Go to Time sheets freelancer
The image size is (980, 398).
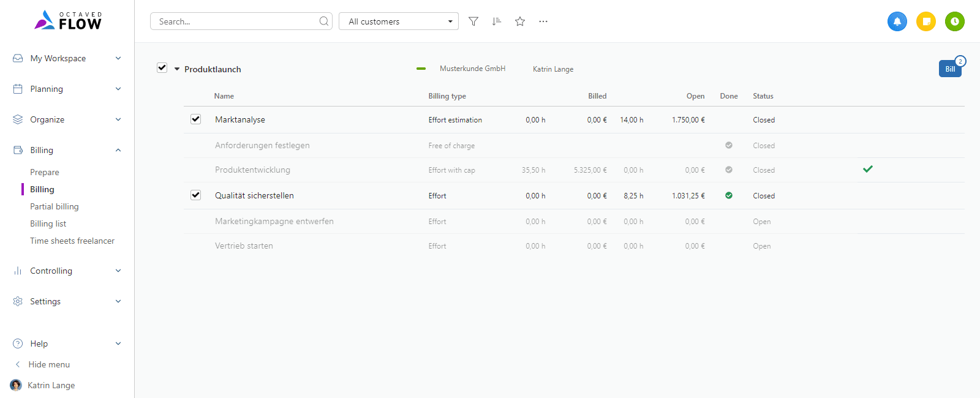tap(72, 241)
